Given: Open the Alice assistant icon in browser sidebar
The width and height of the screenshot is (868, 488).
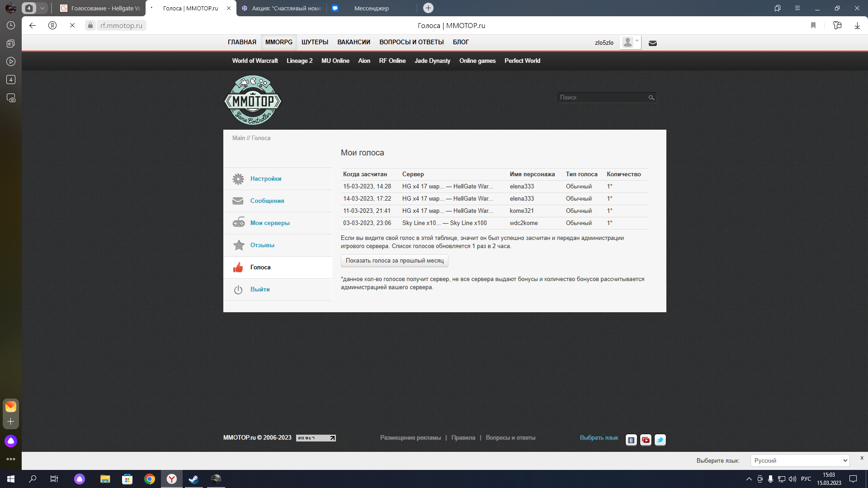Looking at the screenshot, I should [x=11, y=441].
